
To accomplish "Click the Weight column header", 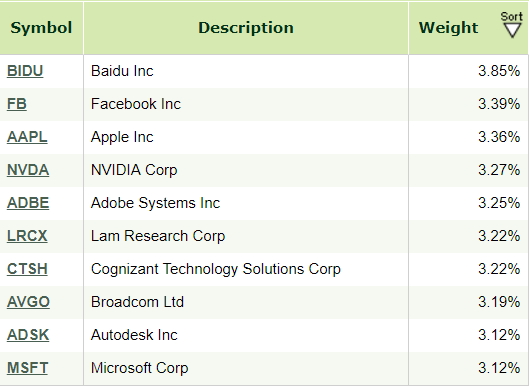I will pyautogui.click(x=448, y=28).
